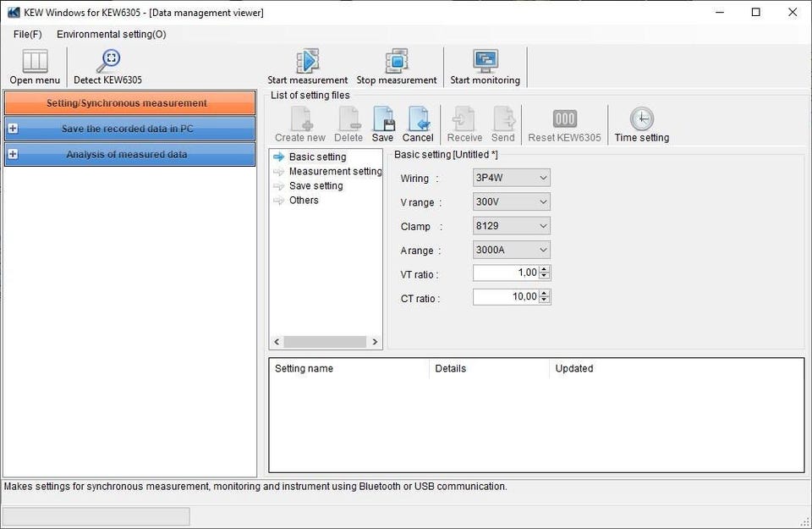
Task: Click the Delete setting file icon
Action: pyautogui.click(x=348, y=118)
